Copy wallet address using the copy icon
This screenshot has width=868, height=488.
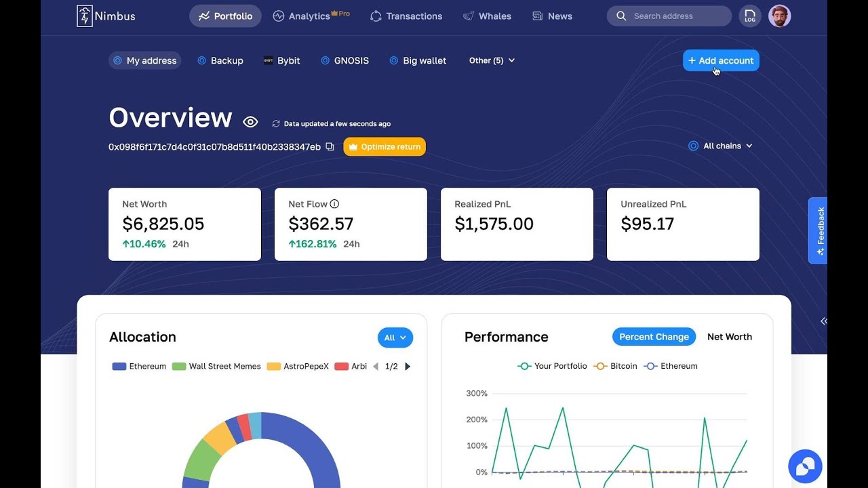[330, 146]
